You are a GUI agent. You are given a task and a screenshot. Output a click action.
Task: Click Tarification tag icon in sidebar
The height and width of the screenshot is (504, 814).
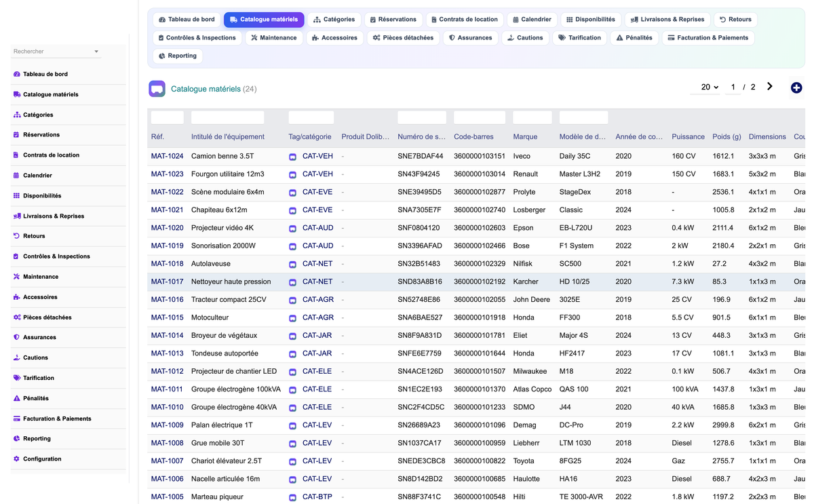pos(17,378)
